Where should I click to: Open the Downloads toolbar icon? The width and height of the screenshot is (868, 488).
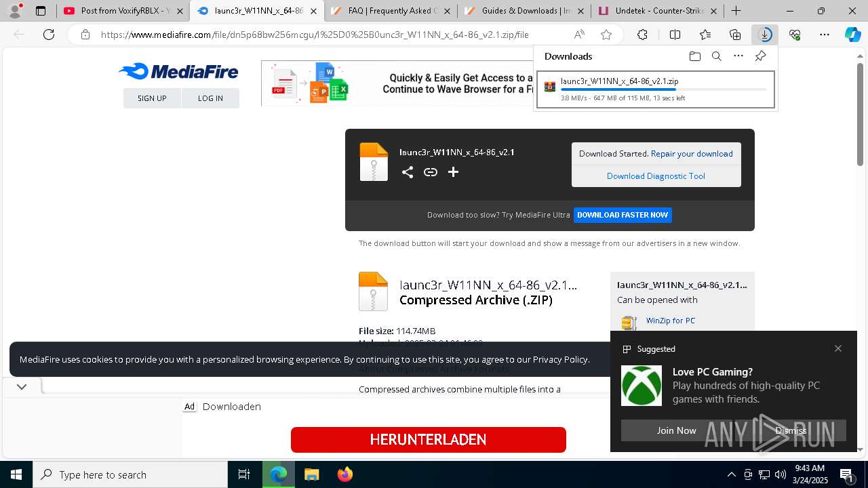click(x=765, y=35)
